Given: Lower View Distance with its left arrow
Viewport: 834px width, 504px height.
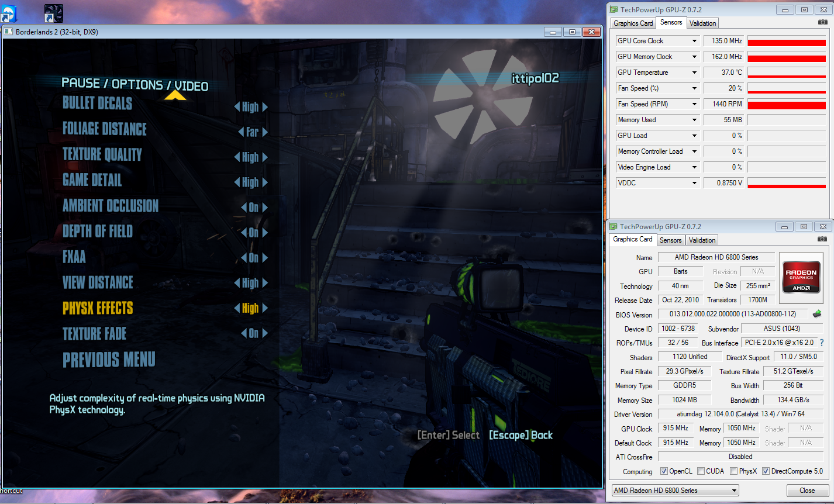Looking at the screenshot, I should pos(237,283).
